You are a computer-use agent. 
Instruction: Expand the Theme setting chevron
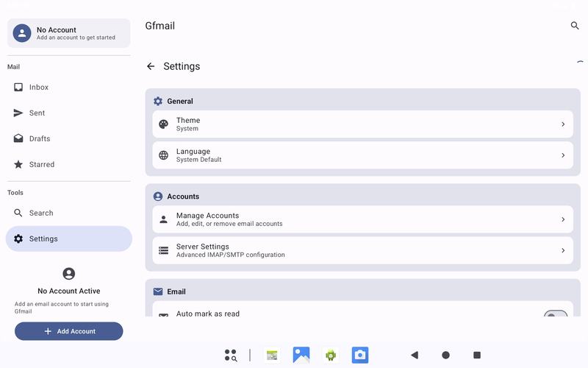pos(563,124)
